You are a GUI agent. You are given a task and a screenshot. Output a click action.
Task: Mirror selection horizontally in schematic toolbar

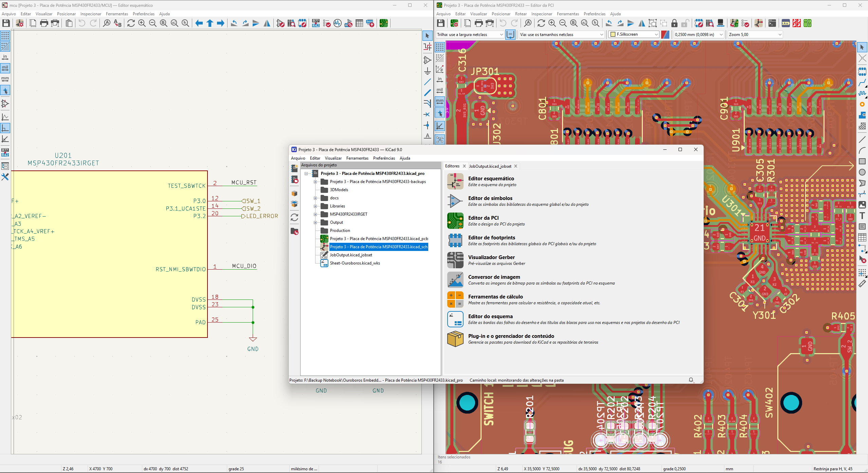tap(267, 23)
